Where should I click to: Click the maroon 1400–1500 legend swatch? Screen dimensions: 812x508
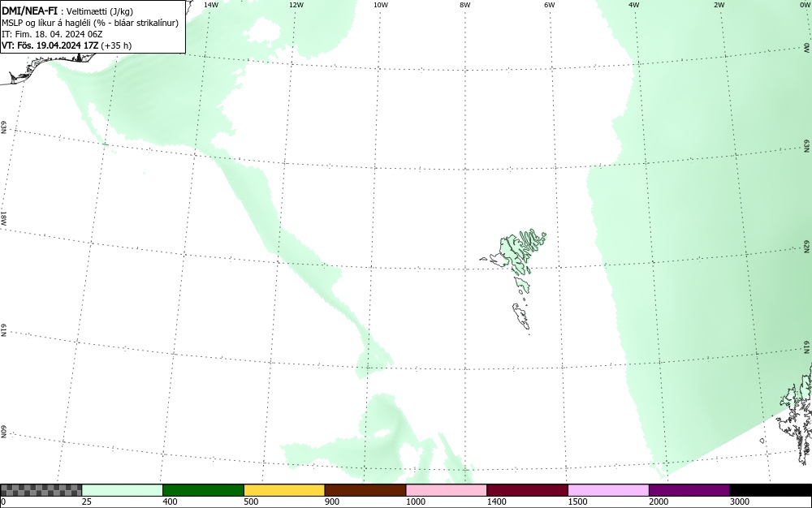[527, 490]
